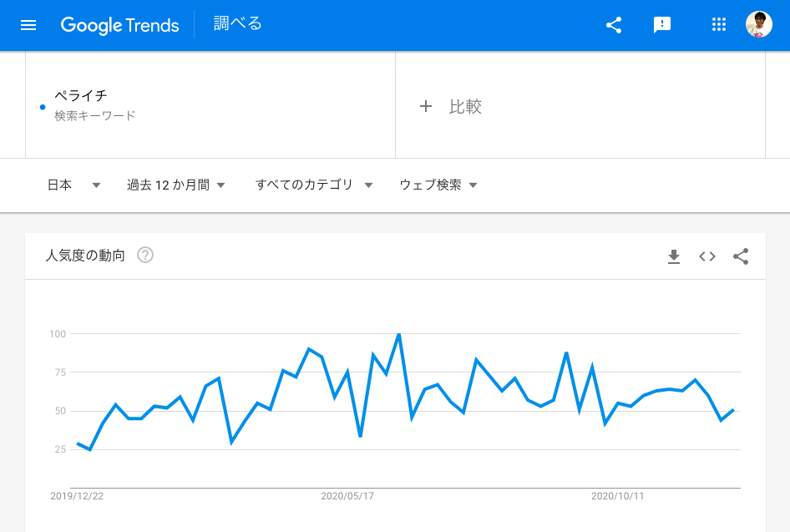The image size is (790, 532).
Task: Click the Google Trends logo
Action: pyautogui.click(x=119, y=25)
